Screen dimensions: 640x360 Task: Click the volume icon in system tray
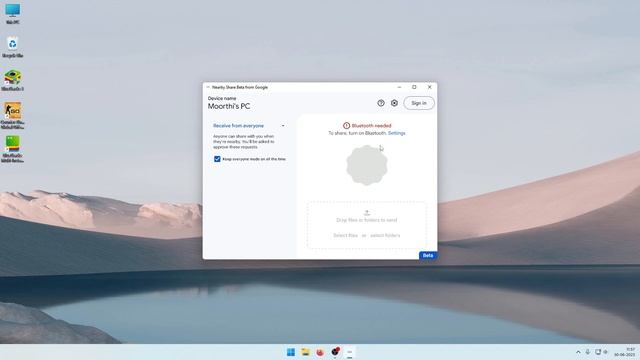(x=606, y=352)
